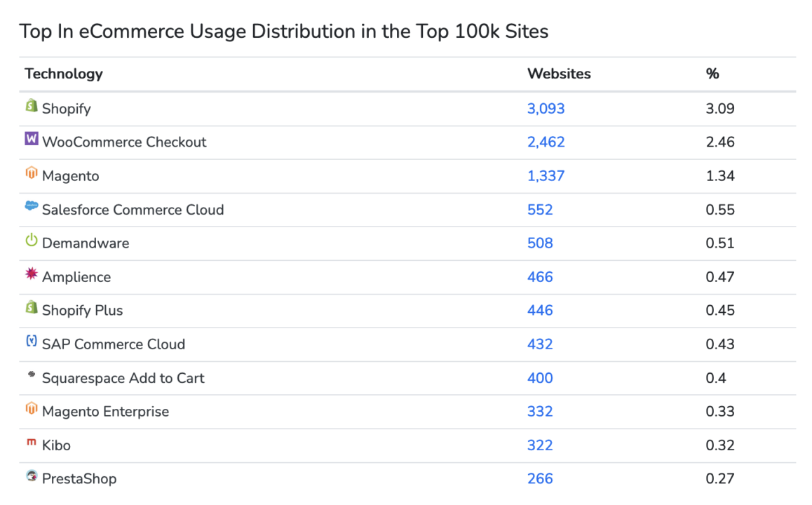The height and width of the screenshot is (505, 812).
Task: Click the Demandware technology name
Action: [x=86, y=243]
